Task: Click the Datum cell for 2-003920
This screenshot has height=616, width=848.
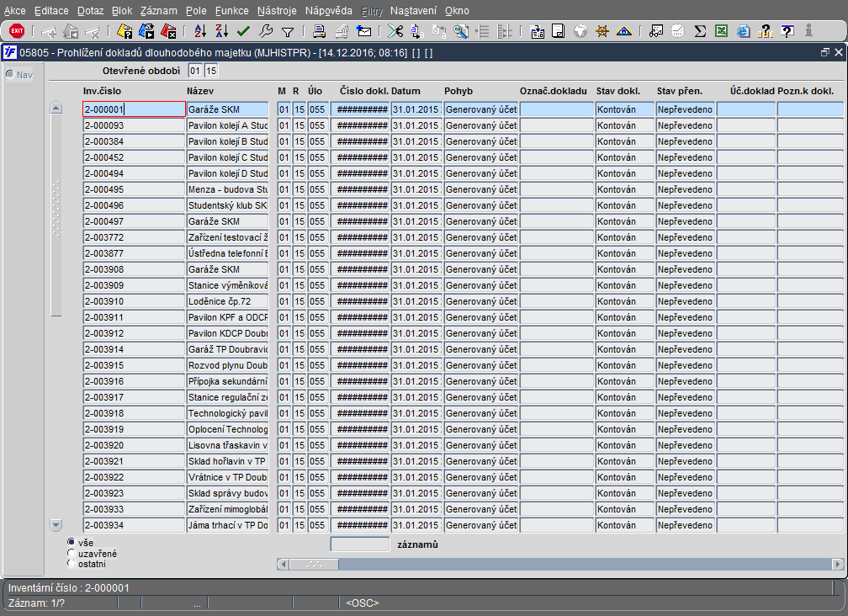Action: [416, 445]
